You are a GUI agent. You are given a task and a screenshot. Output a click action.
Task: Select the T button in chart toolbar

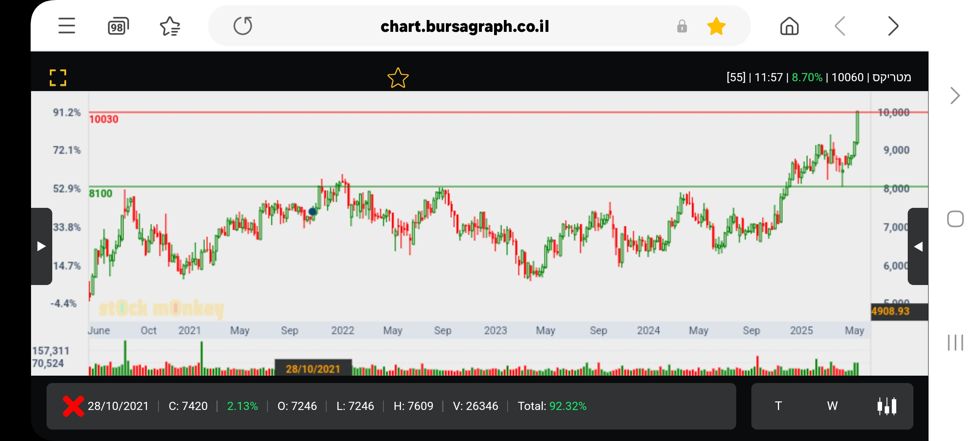pos(778,406)
